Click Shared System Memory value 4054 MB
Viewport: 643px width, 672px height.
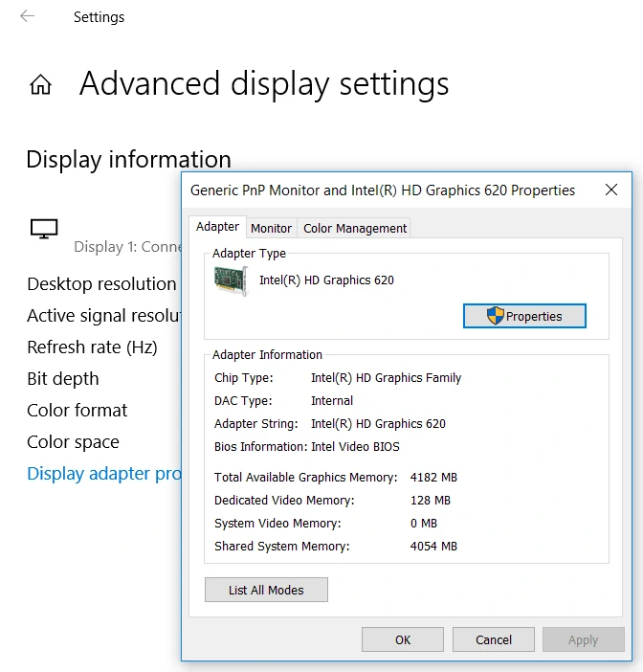(433, 546)
